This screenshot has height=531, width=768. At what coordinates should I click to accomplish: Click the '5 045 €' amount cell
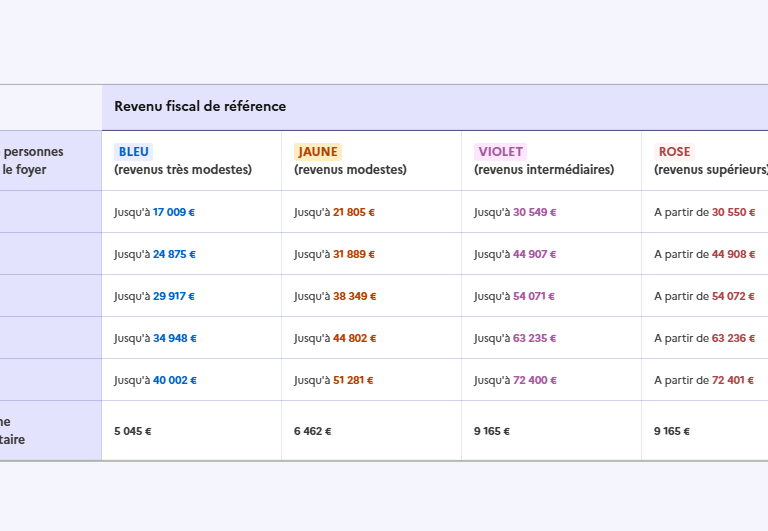click(x=132, y=431)
